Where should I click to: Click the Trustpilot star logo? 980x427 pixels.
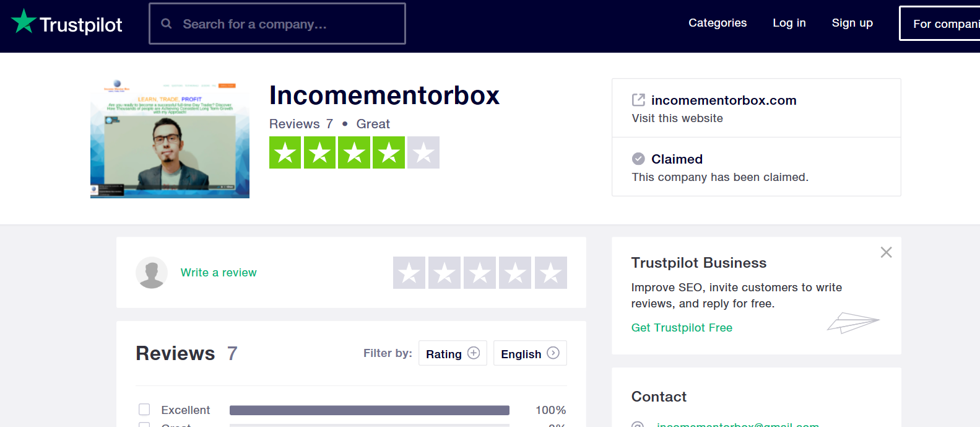24,21
